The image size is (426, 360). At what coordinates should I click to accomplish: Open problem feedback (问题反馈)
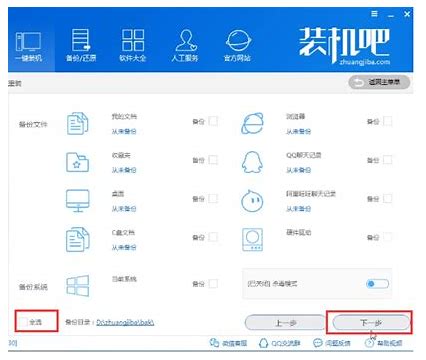tap(332, 343)
